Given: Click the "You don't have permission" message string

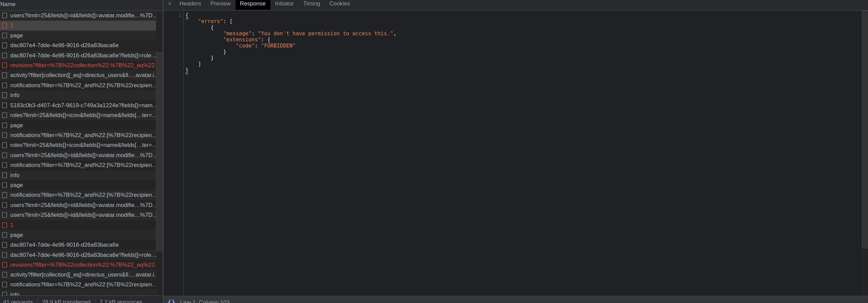Looking at the screenshot, I should click(x=326, y=34).
